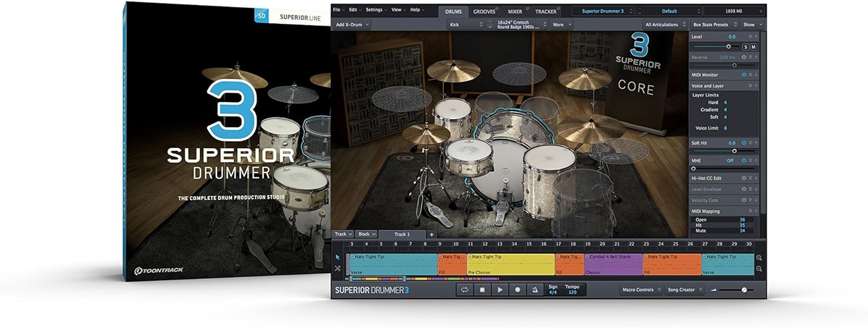
Task: Open the View menu
Action: point(398,10)
